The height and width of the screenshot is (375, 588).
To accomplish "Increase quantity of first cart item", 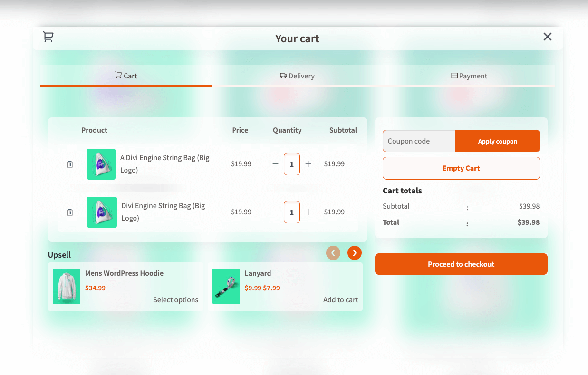I will coord(308,164).
